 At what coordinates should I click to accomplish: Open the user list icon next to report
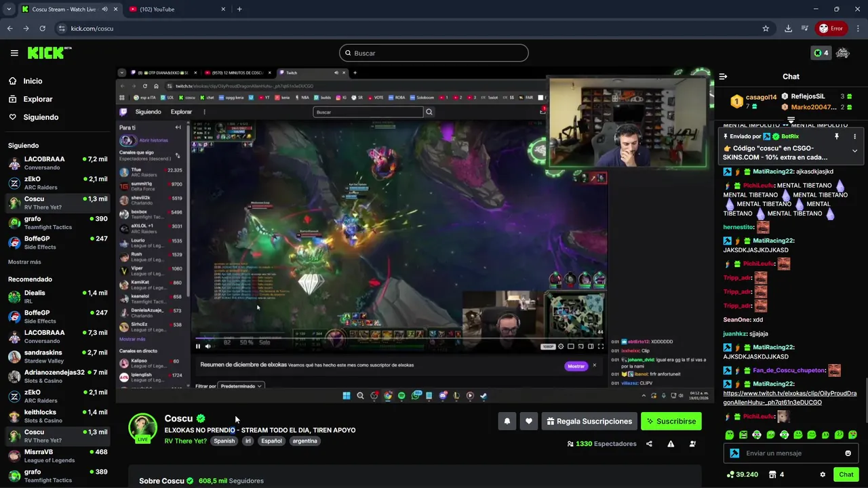(692, 444)
